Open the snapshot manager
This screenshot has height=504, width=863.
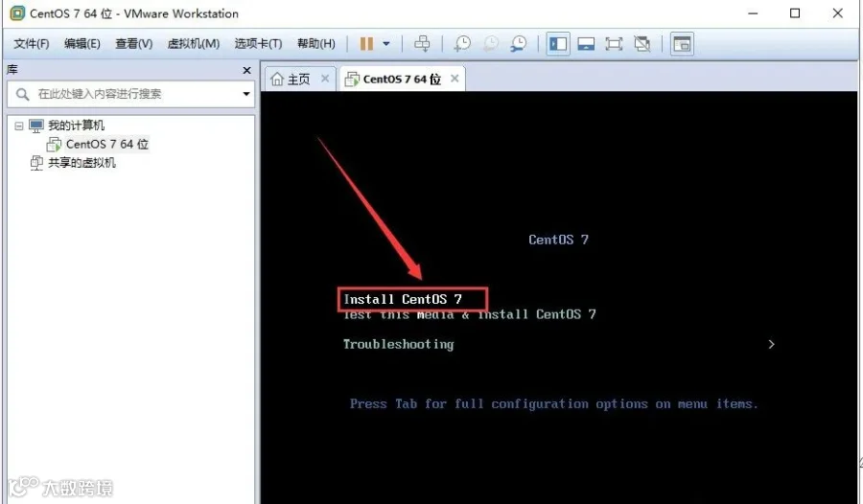point(519,43)
